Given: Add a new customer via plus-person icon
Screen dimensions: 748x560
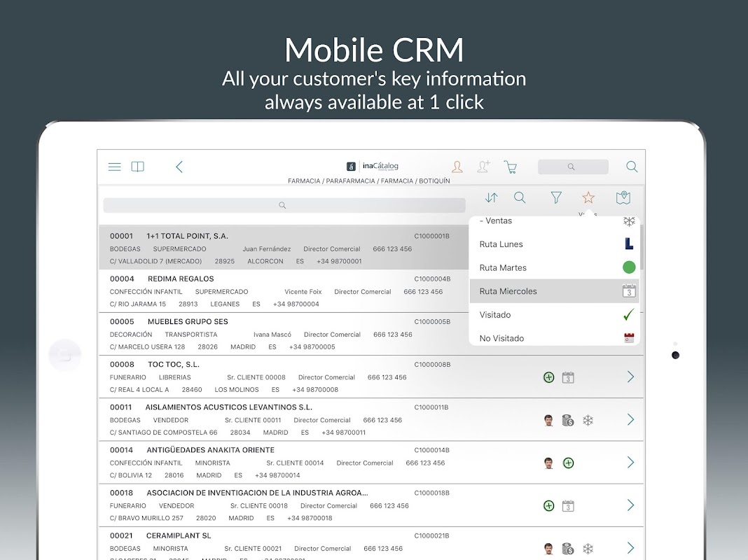Looking at the screenshot, I should (x=483, y=167).
